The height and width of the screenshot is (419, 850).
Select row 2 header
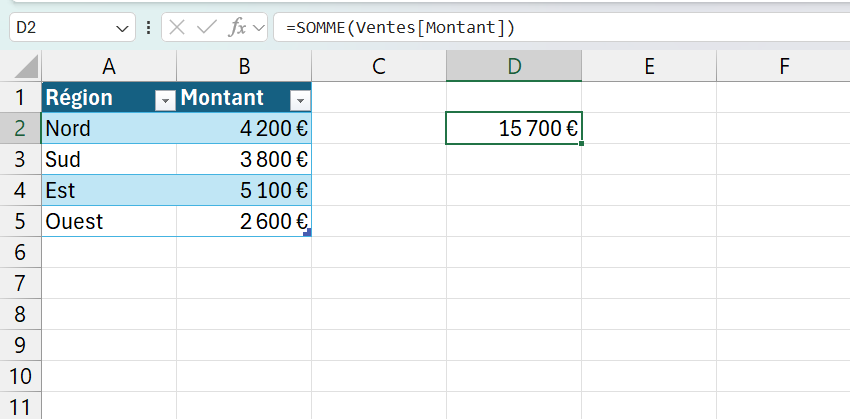coord(21,128)
